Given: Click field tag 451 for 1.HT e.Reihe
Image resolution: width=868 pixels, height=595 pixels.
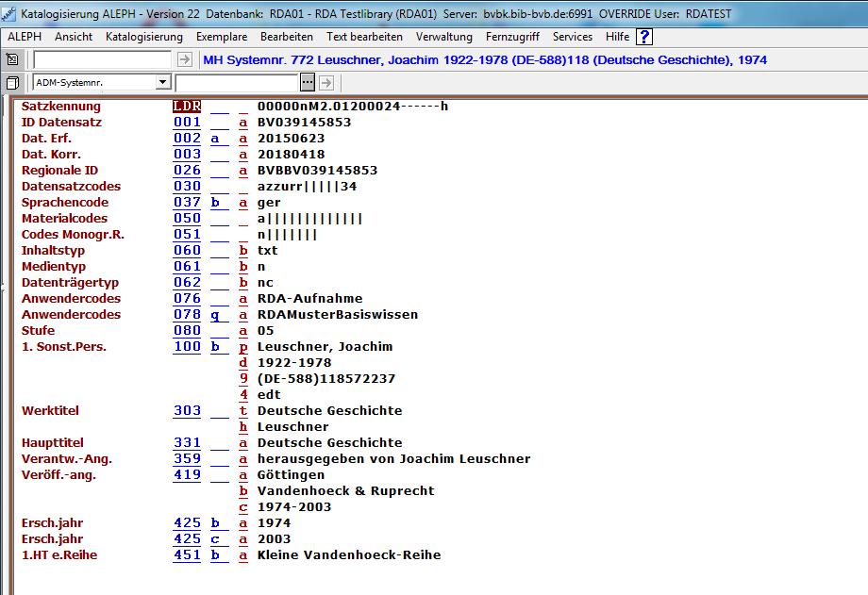Looking at the screenshot, I should (x=187, y=555).
